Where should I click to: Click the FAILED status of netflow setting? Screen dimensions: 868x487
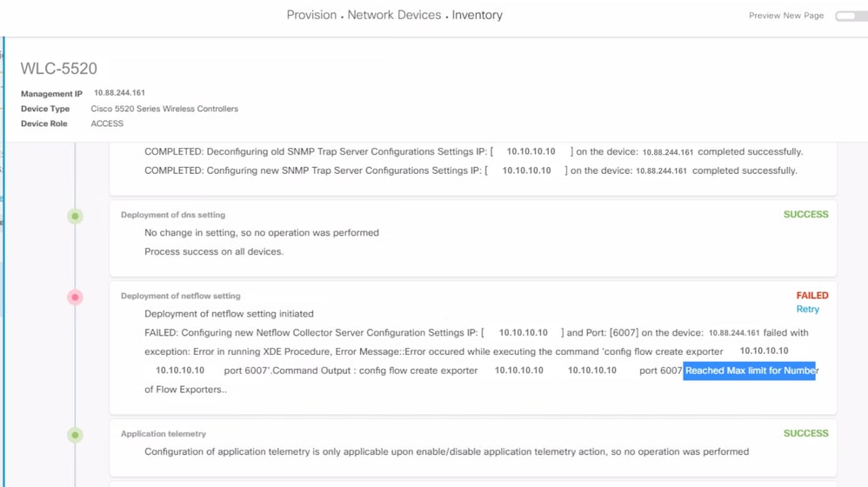click(812, 296)
